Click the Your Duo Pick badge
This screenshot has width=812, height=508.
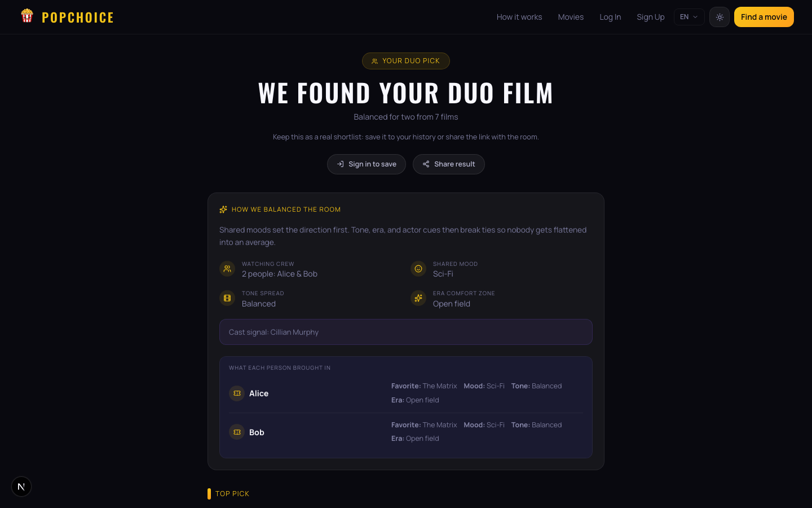tap(406, 61)
